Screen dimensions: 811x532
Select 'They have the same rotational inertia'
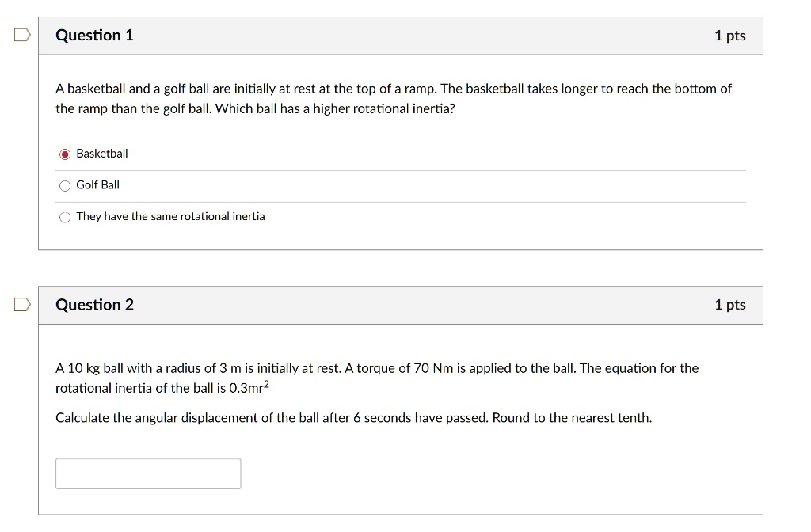coord(65,216)
